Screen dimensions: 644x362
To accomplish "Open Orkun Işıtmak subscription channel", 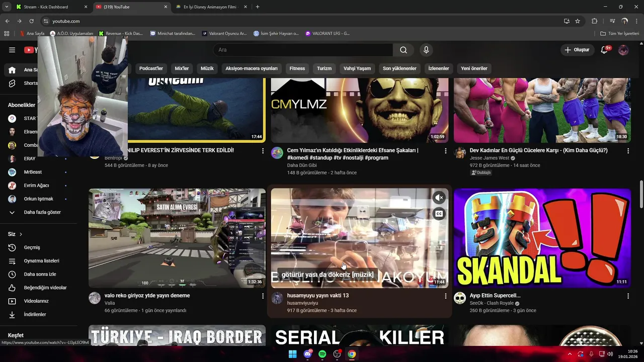I will tap(38, 199).
